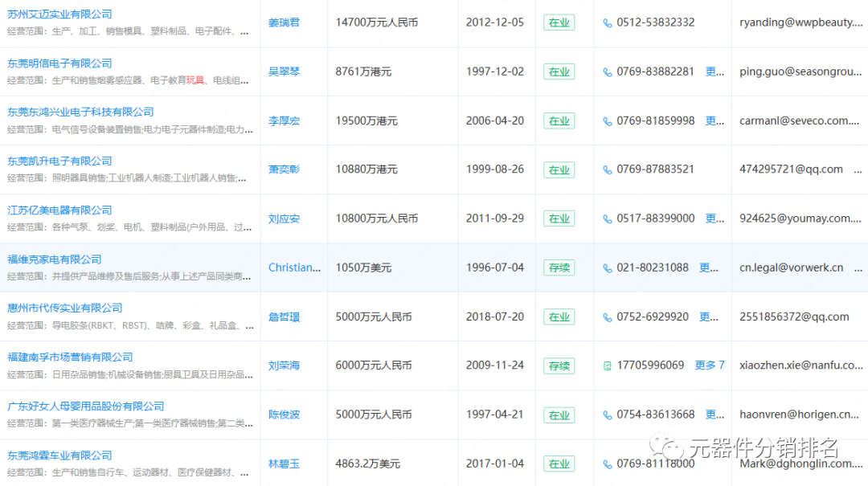Open legal representative 刘应安
Viewport: 868px width, 486px height.
coord(284,218)
